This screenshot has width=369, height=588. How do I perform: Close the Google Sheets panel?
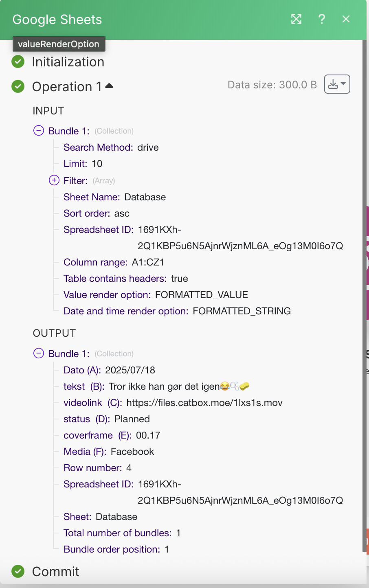346,19
